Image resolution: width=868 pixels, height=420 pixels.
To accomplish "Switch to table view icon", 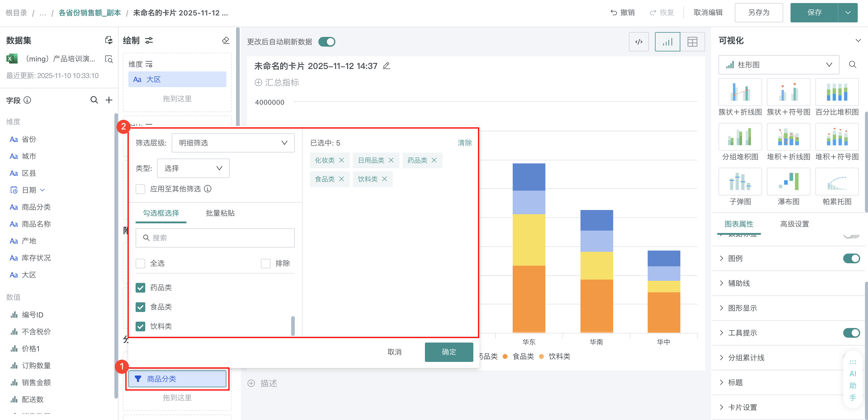I will 692,42.
